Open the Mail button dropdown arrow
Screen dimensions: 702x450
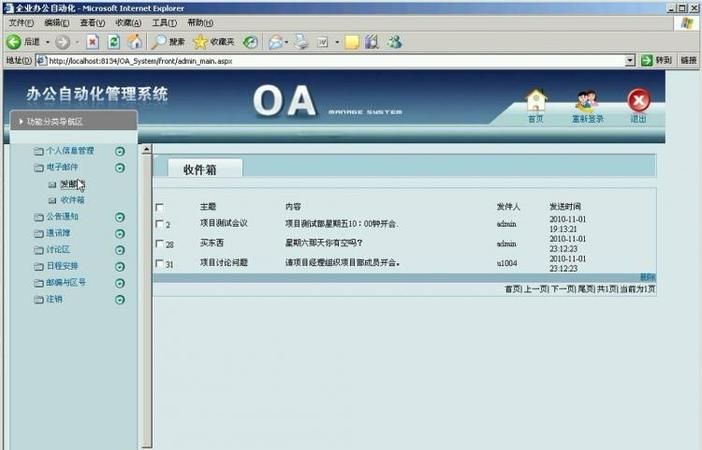click(x=286, y=42)
